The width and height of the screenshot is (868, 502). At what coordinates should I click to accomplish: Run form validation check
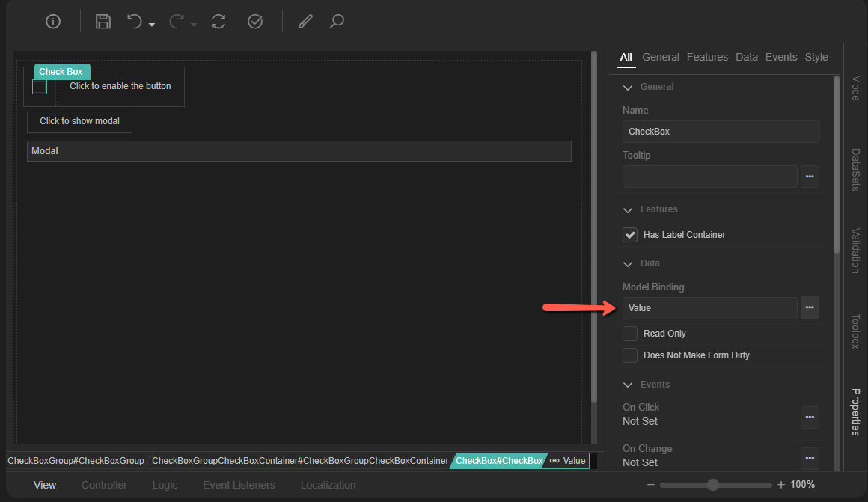[254, 22]
